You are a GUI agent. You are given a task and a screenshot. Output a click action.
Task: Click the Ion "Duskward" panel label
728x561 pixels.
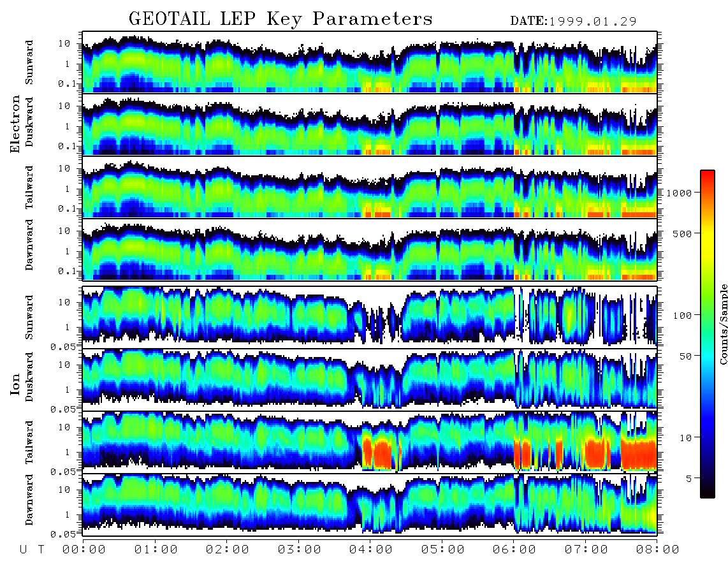point(29,377)
